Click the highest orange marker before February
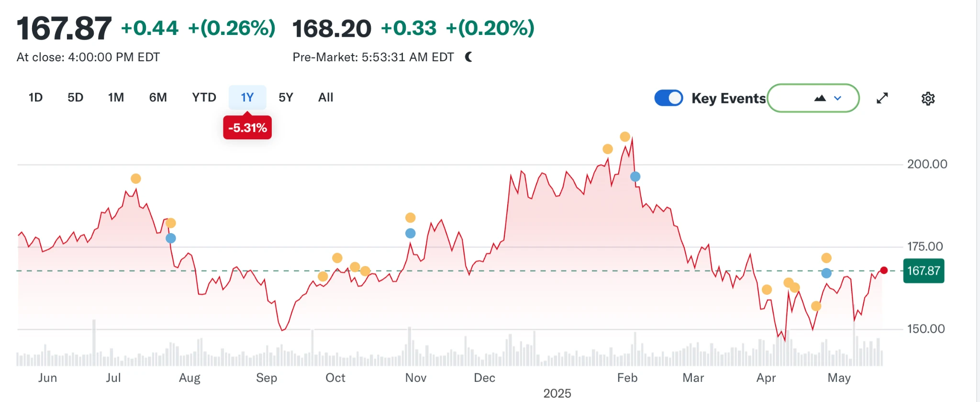The height and width of the screenshot is (402, 980). click(624, 137)
